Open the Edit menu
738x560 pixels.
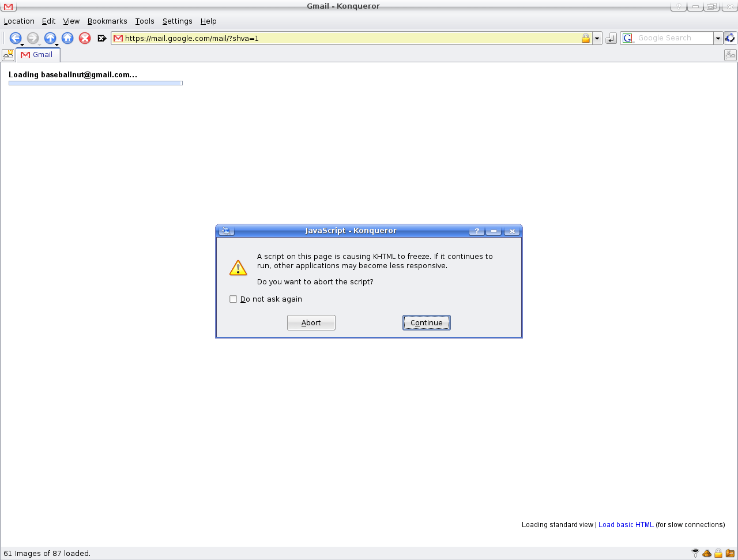coord(48,21)
